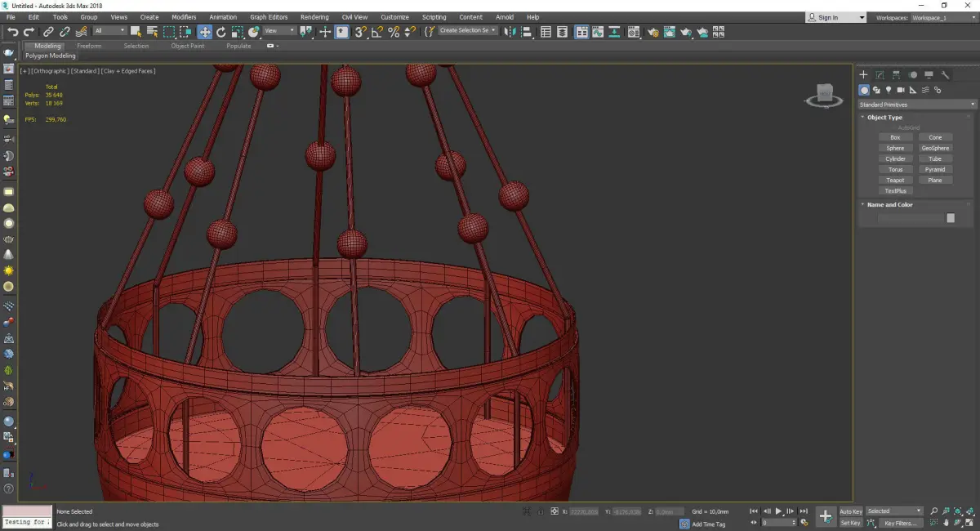Image resolution: width=980 pixels, height=531 pixels.
Task: Click the Mirror tool icon
Action: point(510,32)
